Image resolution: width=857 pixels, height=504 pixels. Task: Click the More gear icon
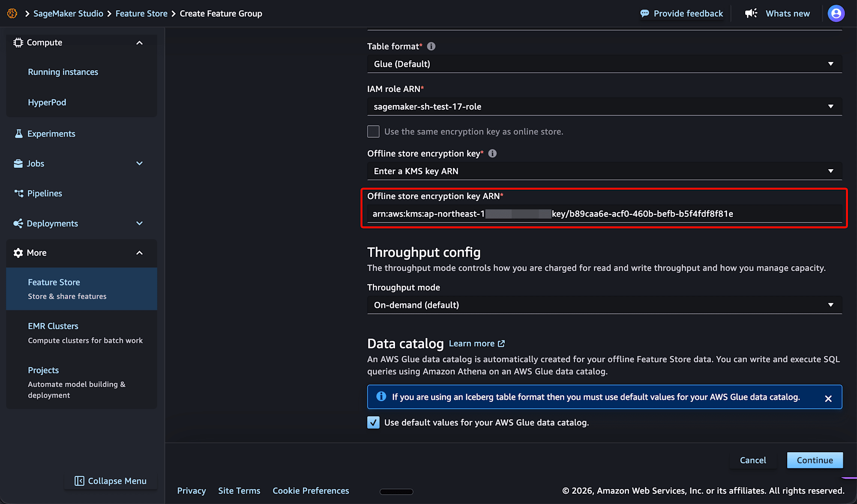[18, 253]
